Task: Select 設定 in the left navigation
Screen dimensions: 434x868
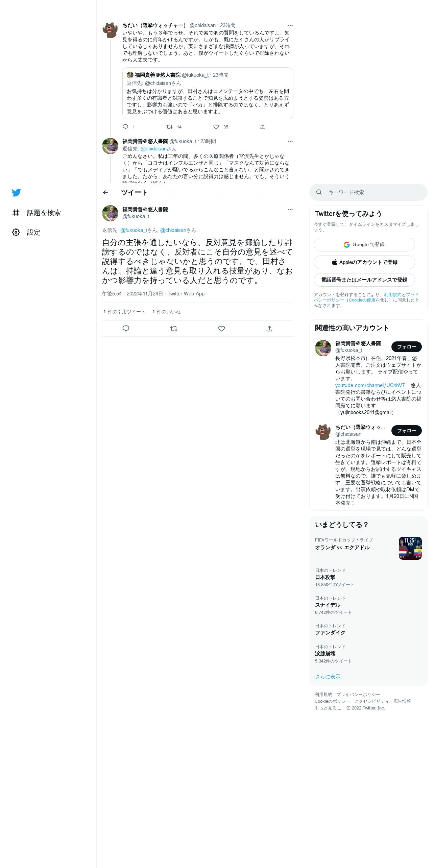Action: (x=34, y=232)
